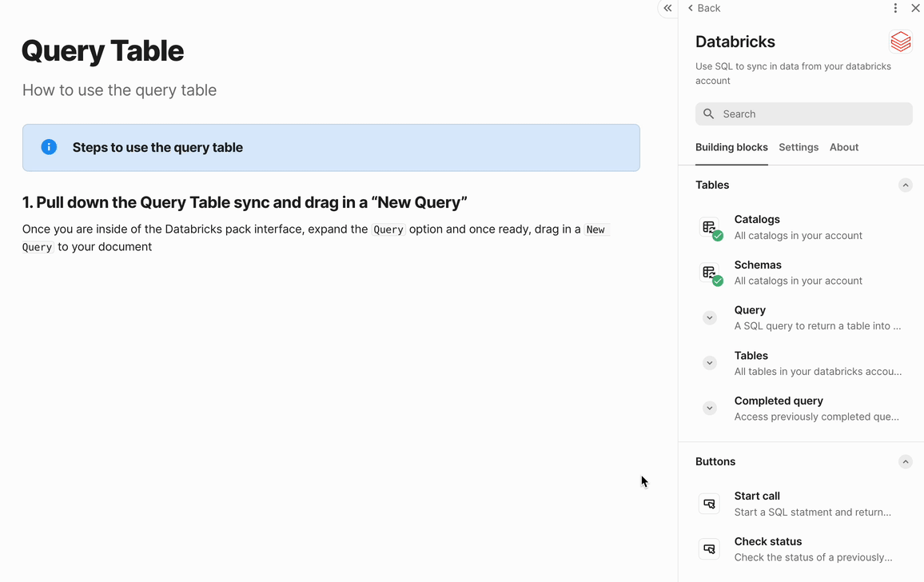This screenshot has height=582, width=924.
Task: Collapse the side panel with double-chevron icon
Action: [x=667, y=8]
